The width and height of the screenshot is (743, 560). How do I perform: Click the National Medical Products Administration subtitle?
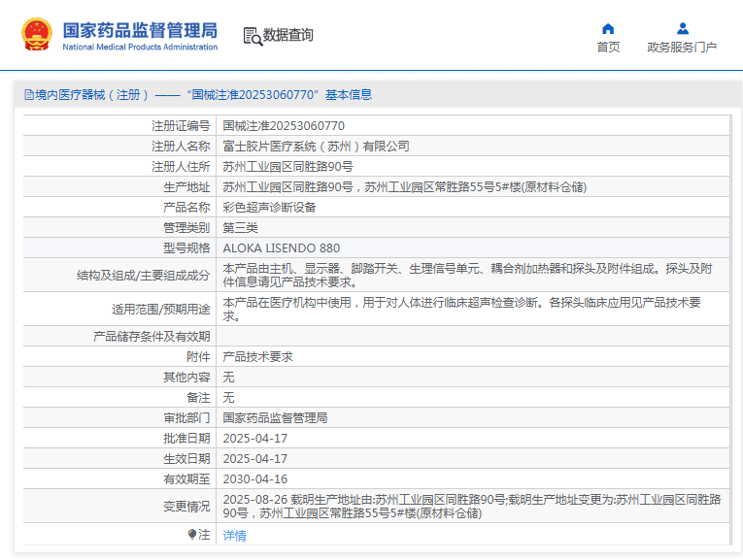pos(140,47)
